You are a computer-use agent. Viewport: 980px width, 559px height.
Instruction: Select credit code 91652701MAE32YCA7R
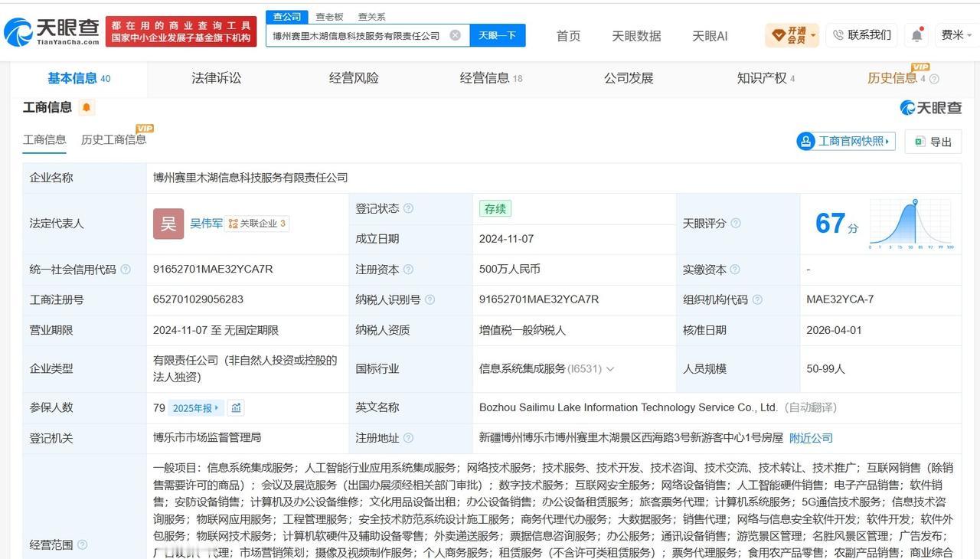click(x=213, y=270)
